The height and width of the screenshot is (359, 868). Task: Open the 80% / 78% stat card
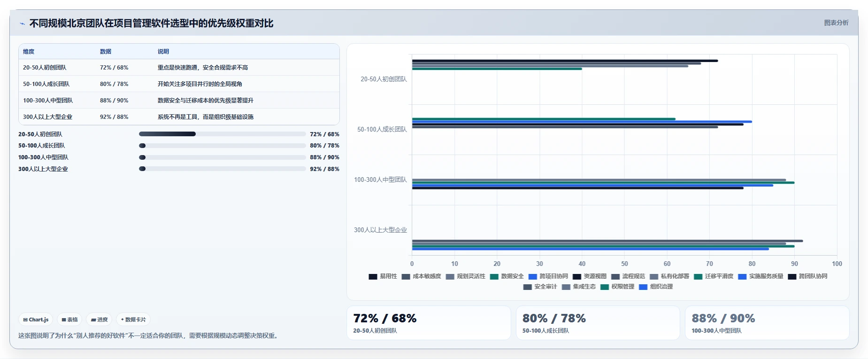coord(598,323)
